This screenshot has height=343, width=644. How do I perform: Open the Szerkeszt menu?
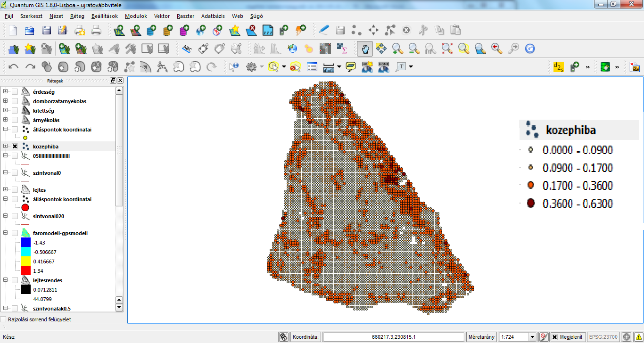coord(31,16)
